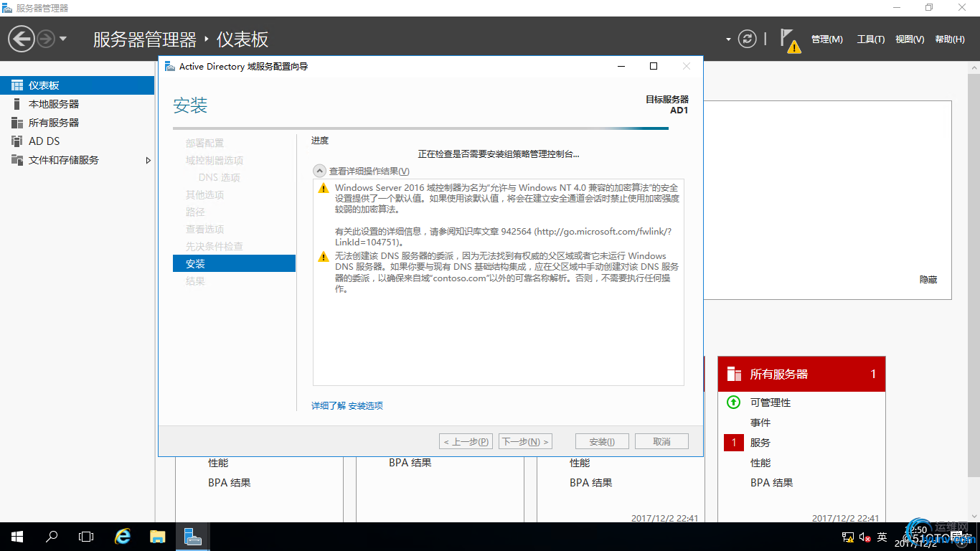This screenshot has height=551, width=980.
Task: Open the 帮助(H) menu
Action: (950, 39)
